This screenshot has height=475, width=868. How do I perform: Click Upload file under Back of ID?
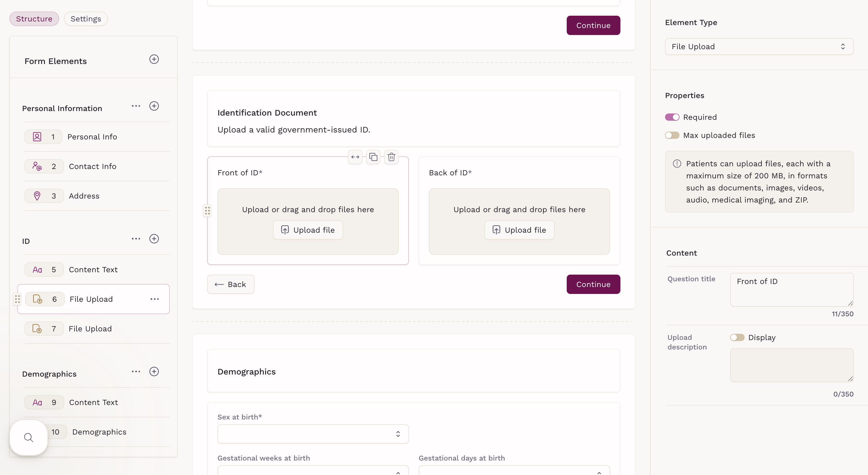point(519,230)
